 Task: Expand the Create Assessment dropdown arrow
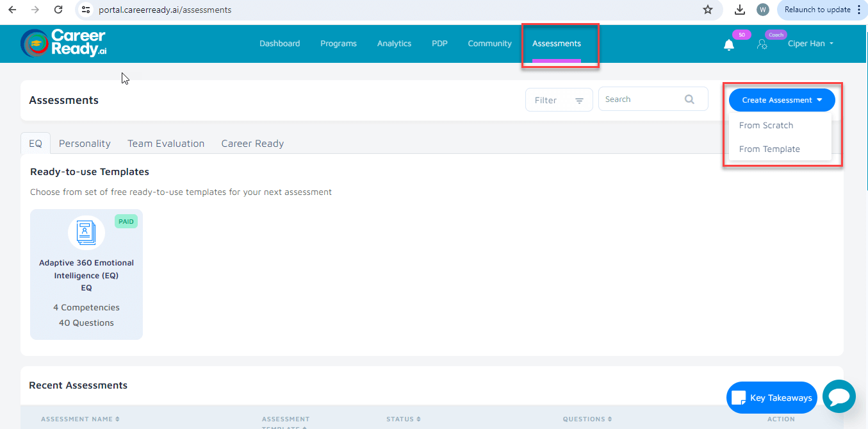[821, 100]
